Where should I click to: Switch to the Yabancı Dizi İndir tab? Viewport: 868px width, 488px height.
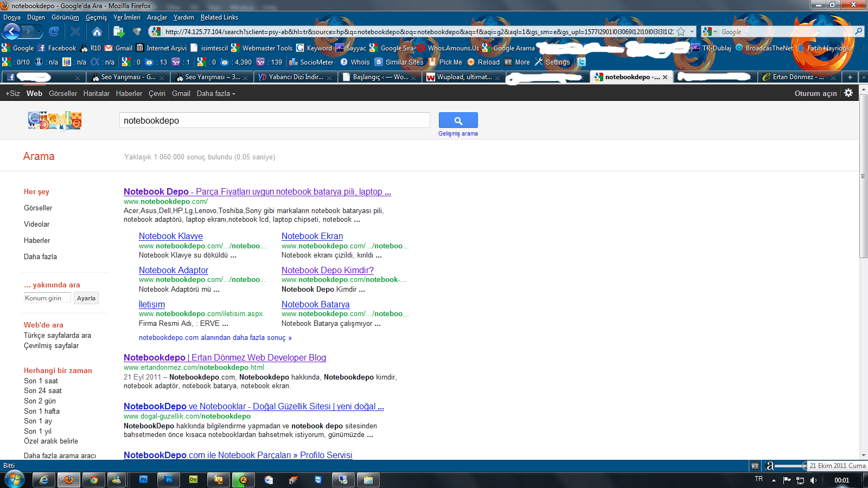point(295,77)
